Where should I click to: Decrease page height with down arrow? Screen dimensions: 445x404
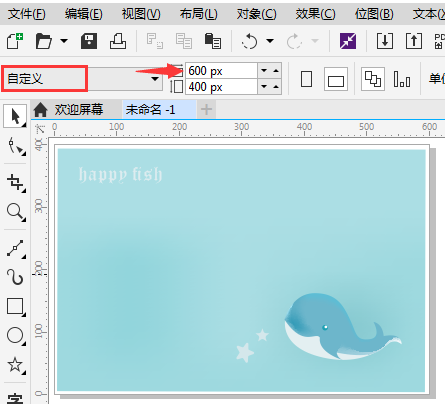tap(264, 87)
